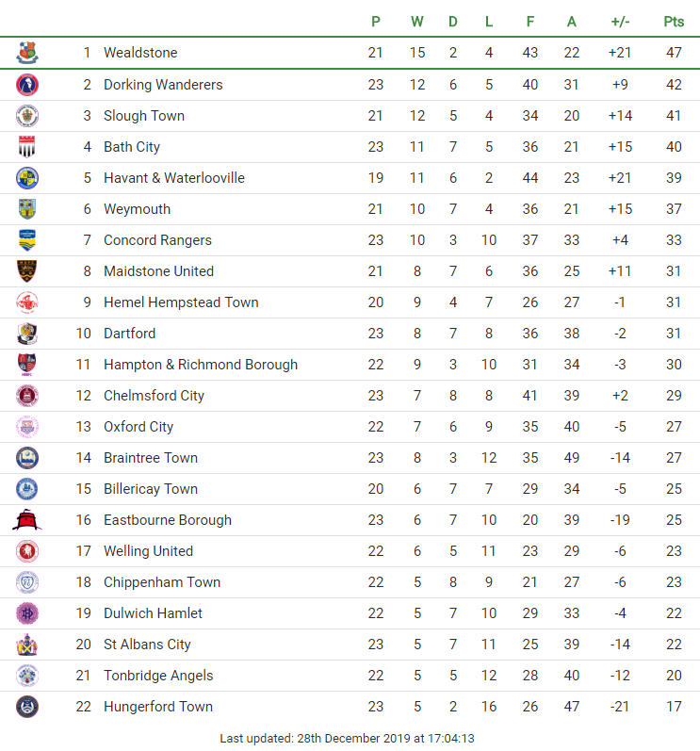Click the Braintree Town blue crest

pos(27,458)
